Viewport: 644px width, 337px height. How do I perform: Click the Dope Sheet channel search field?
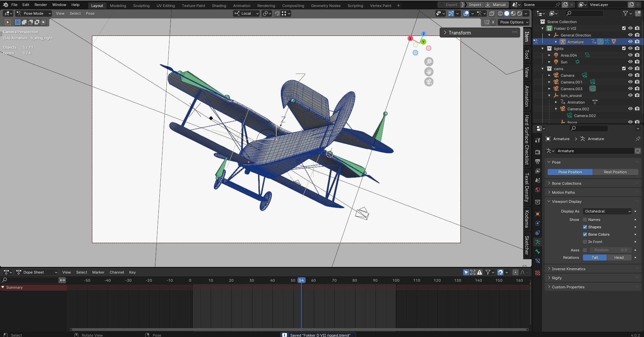pos(30,280)
